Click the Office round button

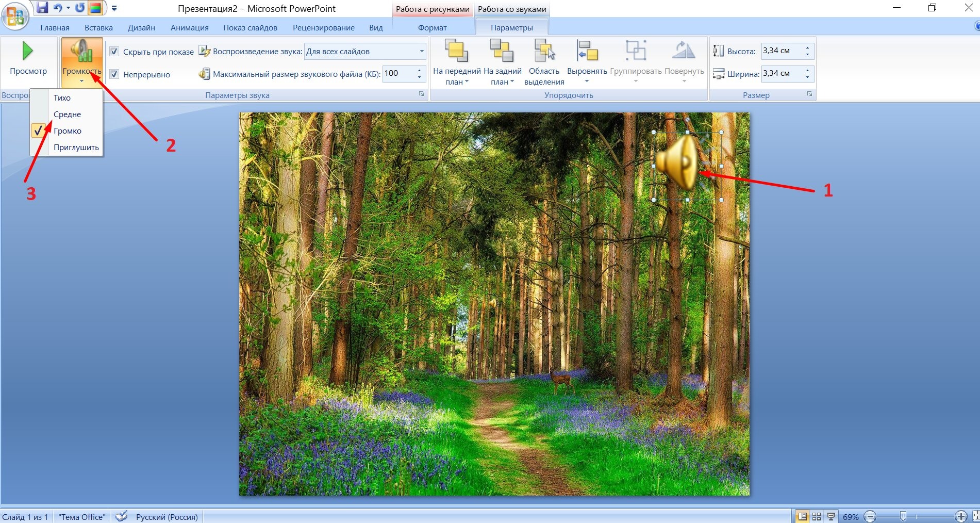coord(15,15)
